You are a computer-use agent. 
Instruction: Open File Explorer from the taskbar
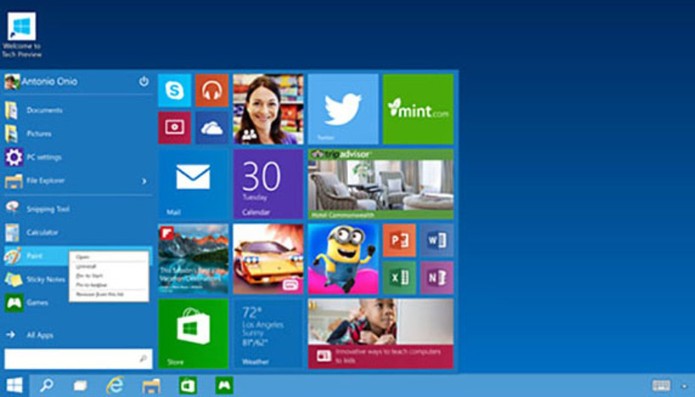[151, 386]
